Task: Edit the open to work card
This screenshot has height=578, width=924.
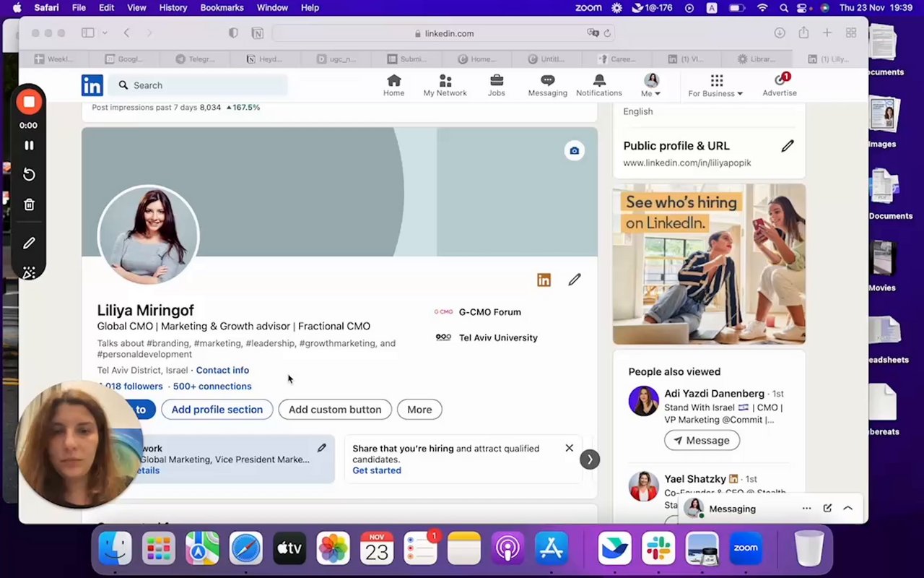Action: (322, 448)
